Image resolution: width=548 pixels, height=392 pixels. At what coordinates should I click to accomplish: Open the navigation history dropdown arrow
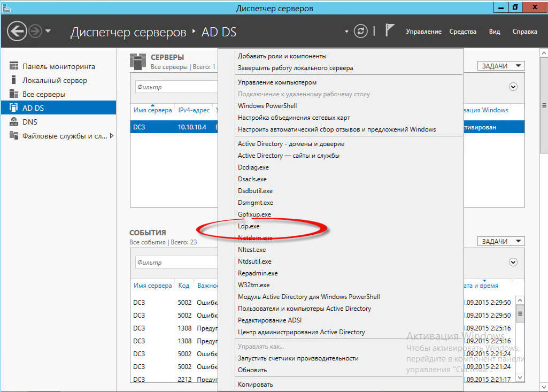(x=48, y=31)
